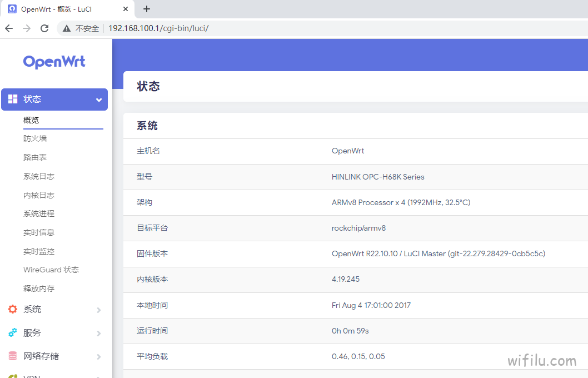
Task: Click the 架构 row label
Action: click(144, 202)
